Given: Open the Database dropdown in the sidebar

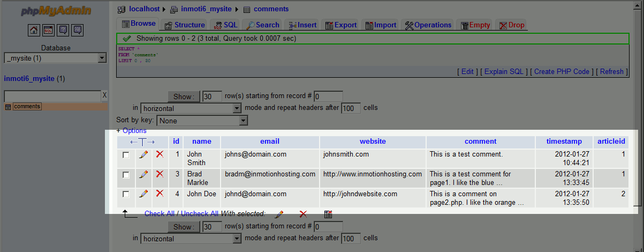Looking at the screenshot, I should pyautogui.click(x=55, y=58).
